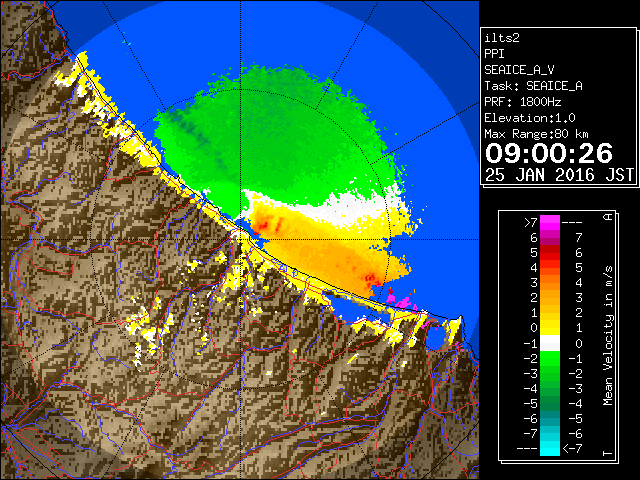Viewport: 640px width, 480px height.
Task: Click the 'T' letter at the legend's bottom corner
Action: point(608,453)
